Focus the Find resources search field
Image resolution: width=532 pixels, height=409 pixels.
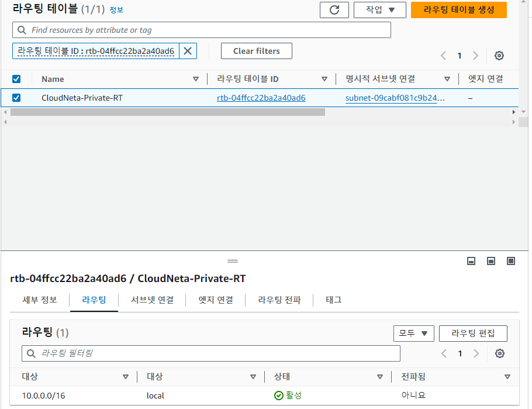(202, 30)
